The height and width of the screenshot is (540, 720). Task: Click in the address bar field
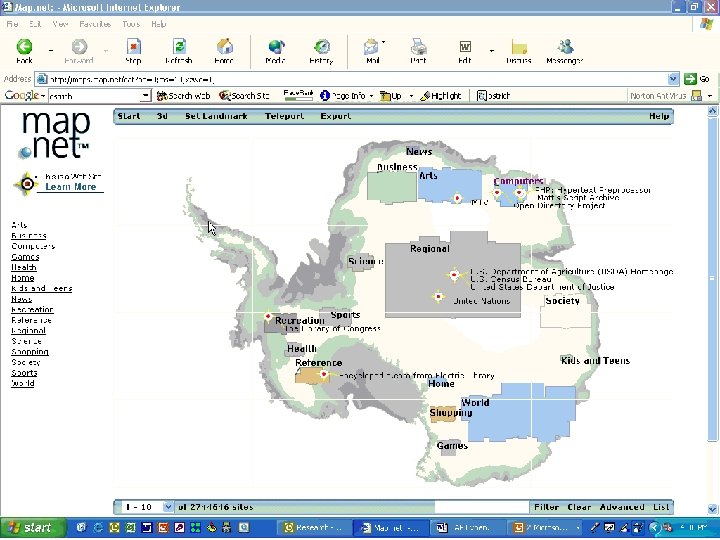click(351, 79)
